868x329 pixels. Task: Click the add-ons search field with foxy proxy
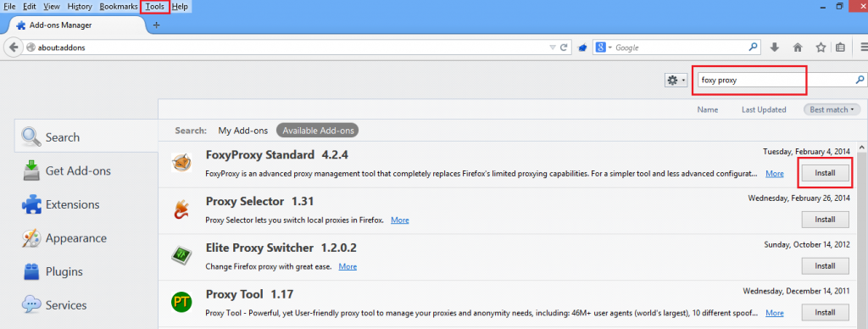click(x=775, y=81)
